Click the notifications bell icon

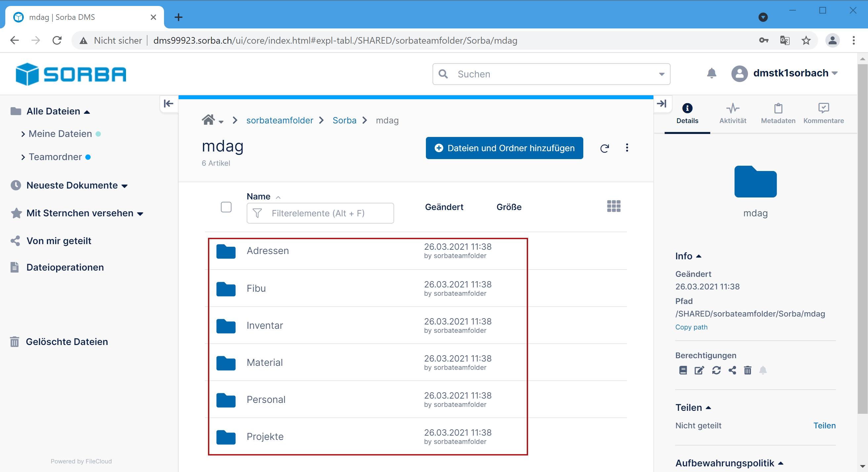click(x=711, y=73)
